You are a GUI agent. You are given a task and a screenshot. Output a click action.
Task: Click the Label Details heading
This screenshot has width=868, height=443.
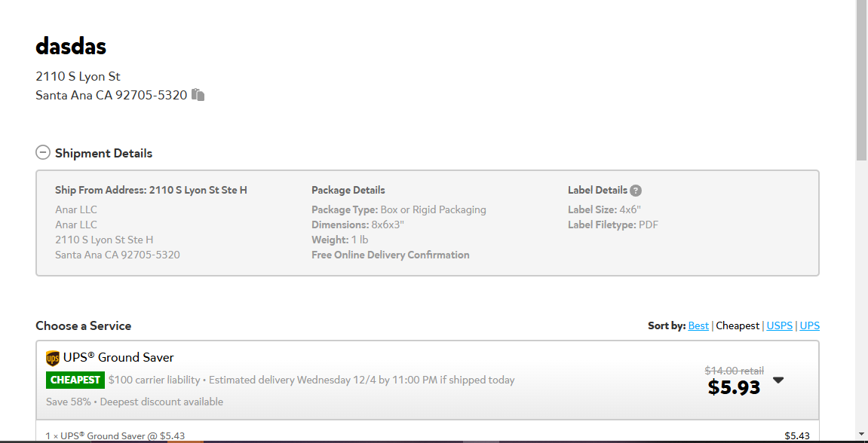597,191
